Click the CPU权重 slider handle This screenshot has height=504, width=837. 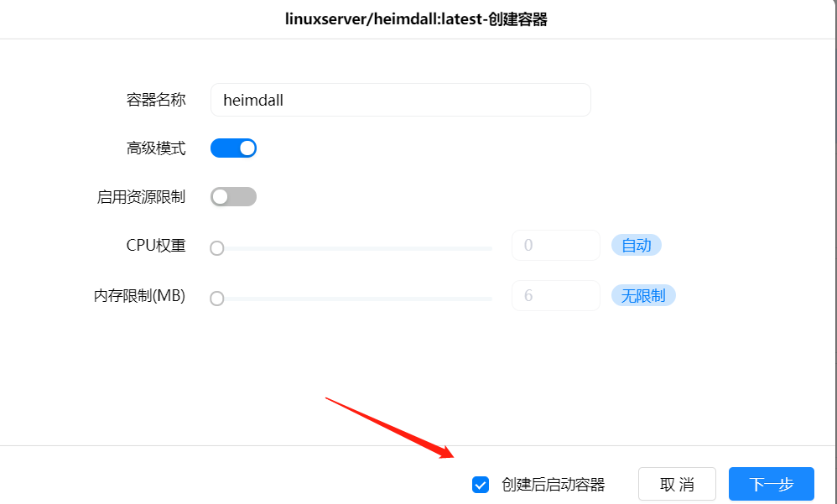coord(216,248)
